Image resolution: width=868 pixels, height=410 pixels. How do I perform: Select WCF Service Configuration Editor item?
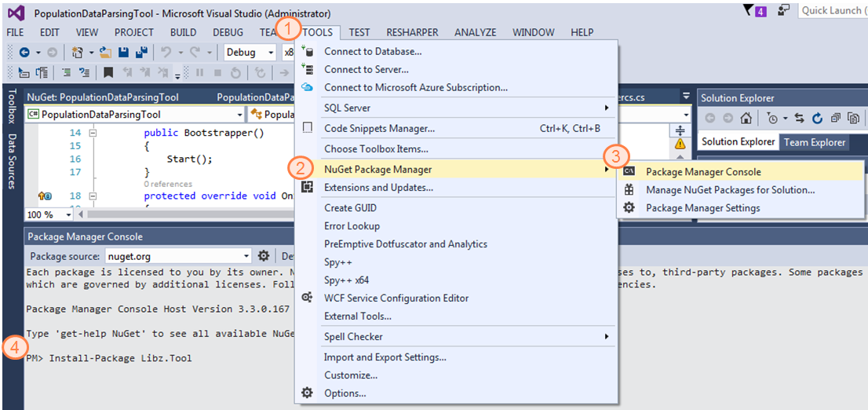point(458,298)
